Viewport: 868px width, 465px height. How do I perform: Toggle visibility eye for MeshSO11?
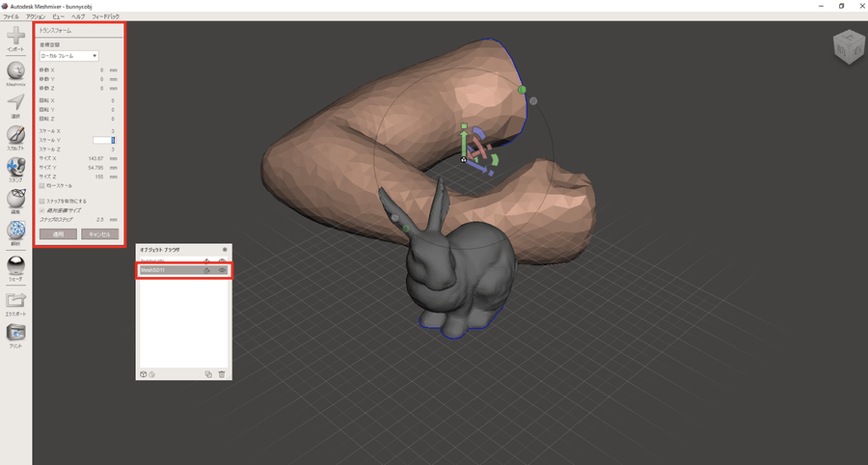pyautogui.click(x=223, y=271)
